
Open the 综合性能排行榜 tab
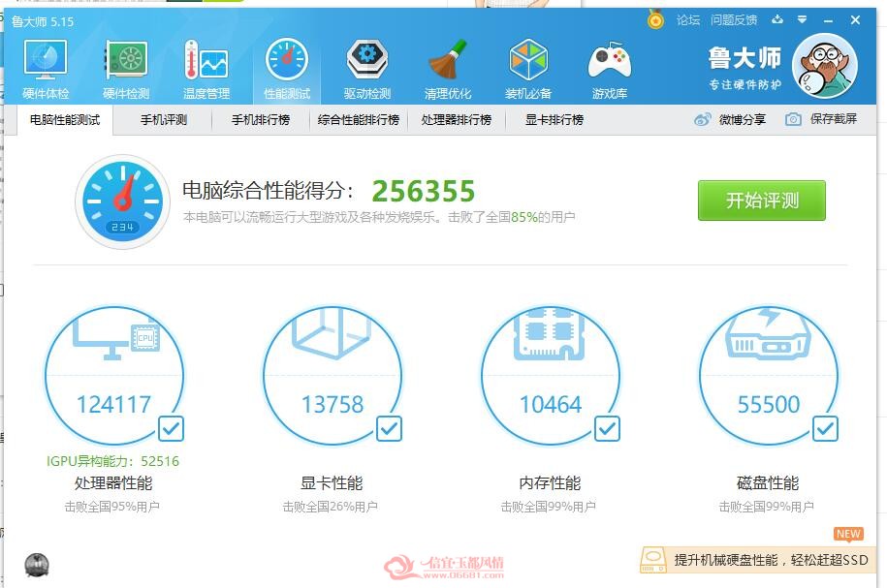point(358,120)
